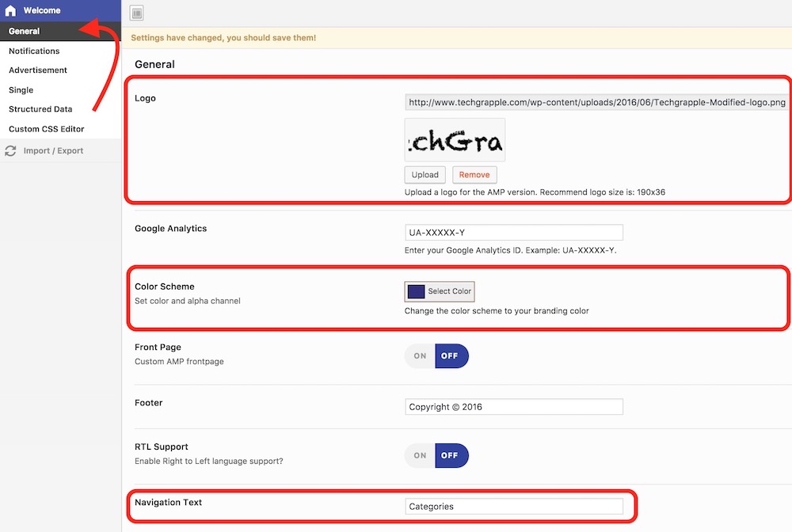The height and width of the screenshot is (532, 792).
Task: Click the Remove logo button
Action: 474,175
